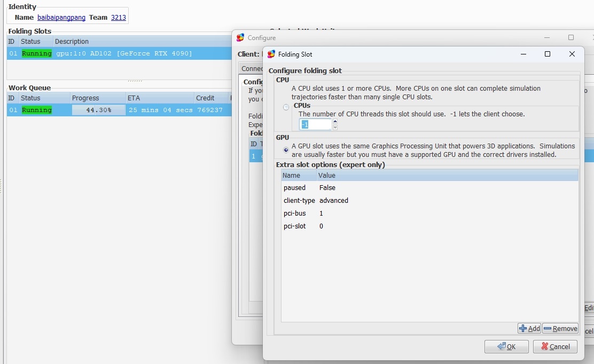
Task: Click the Work Queue Running status cell
Action: pos(37,110)
